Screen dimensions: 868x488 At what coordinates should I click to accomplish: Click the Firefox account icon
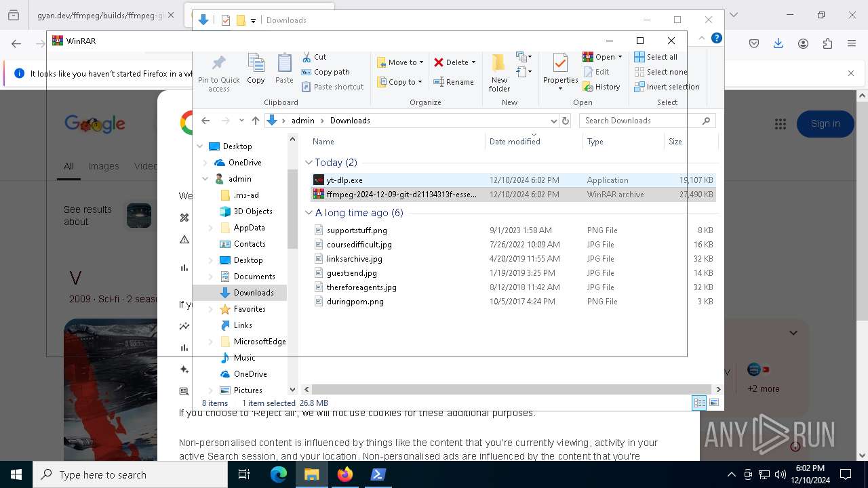[803, 43]
